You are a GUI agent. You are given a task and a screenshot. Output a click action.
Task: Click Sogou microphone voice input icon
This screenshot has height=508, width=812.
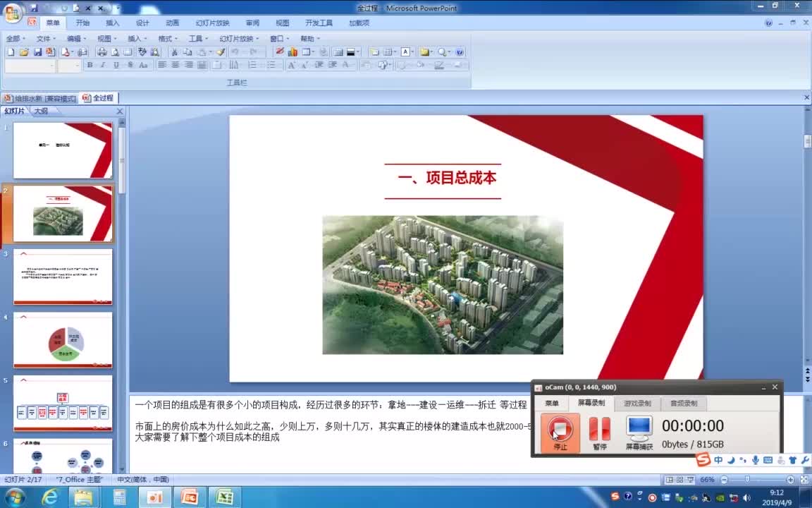click(x=756, y=460)
